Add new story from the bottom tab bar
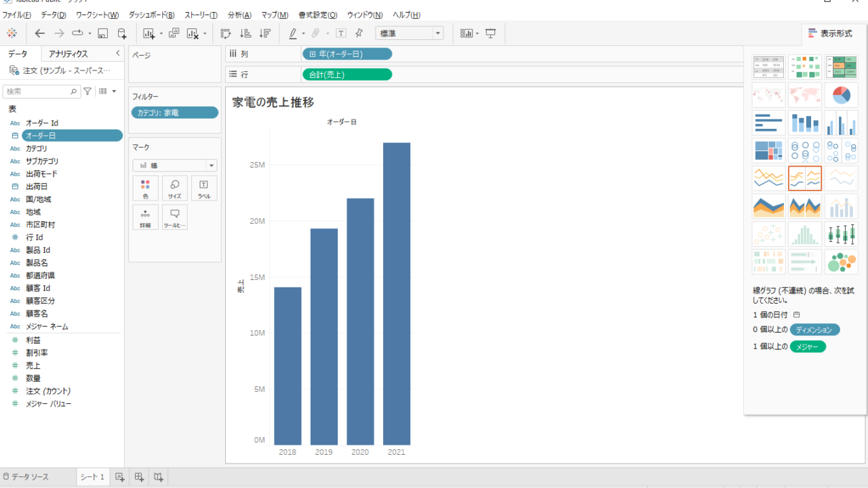Screen dimensions: 868x488 [158, 477]
